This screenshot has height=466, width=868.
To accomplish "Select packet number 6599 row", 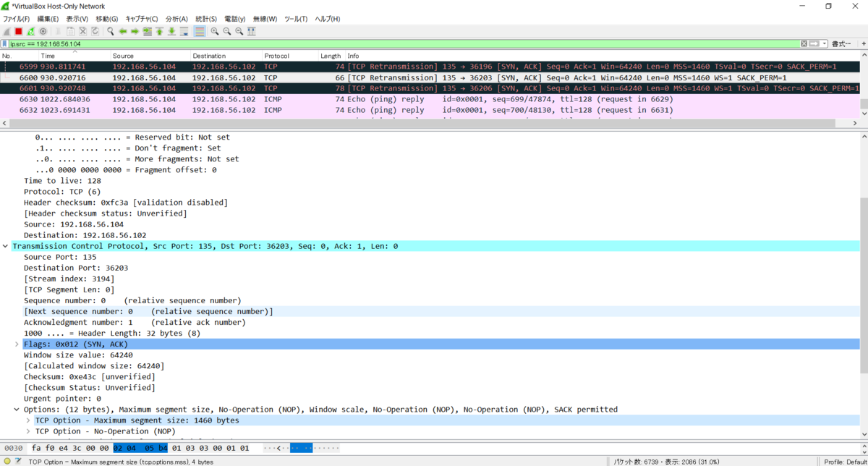I will [x=430, y=67].
